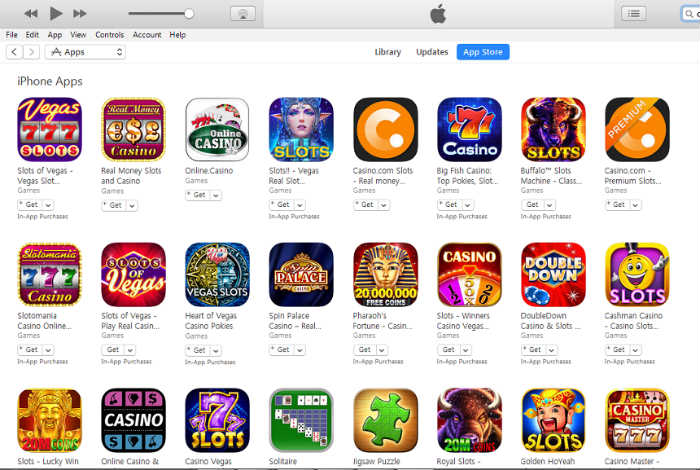Viewport: 700px width, 470px height.
Task: Go back with the left arrow button
Action: 14,52
